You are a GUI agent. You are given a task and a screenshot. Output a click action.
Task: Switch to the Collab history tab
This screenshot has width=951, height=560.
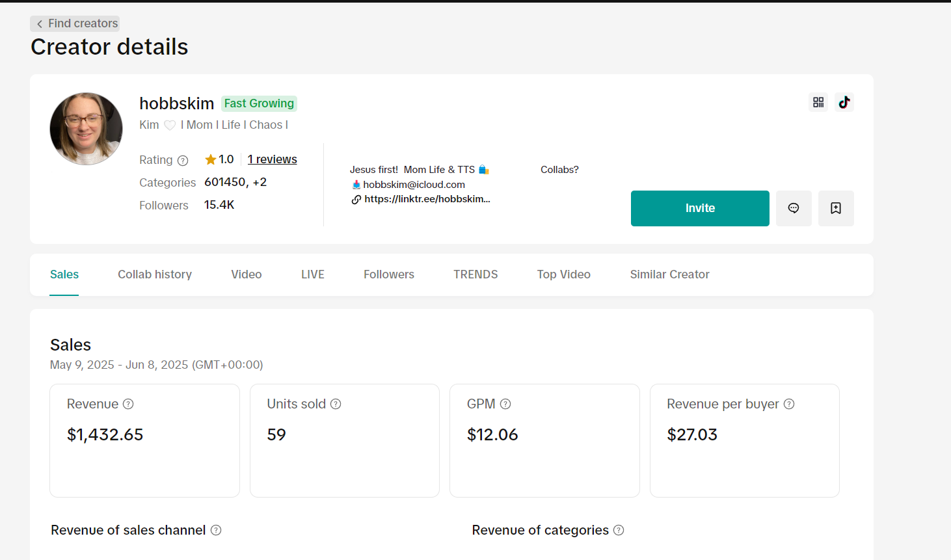coord(155,274)
